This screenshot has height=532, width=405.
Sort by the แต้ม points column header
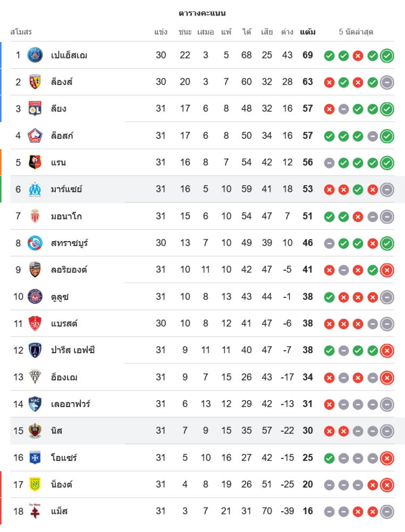(308, 32)
